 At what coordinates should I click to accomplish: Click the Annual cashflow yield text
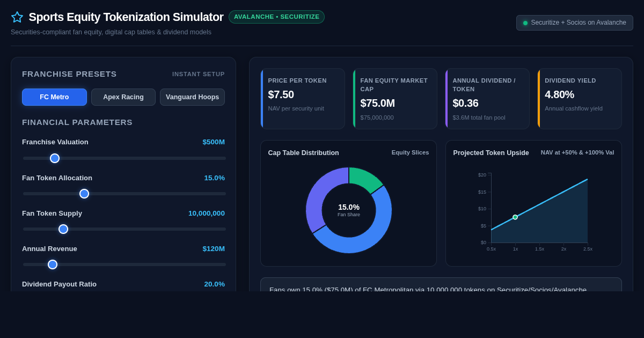coord(574,108)
